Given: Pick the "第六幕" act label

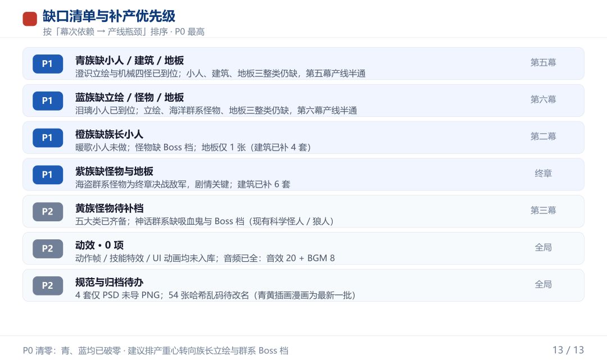Looking at the screenshot, I should point(543,99).
